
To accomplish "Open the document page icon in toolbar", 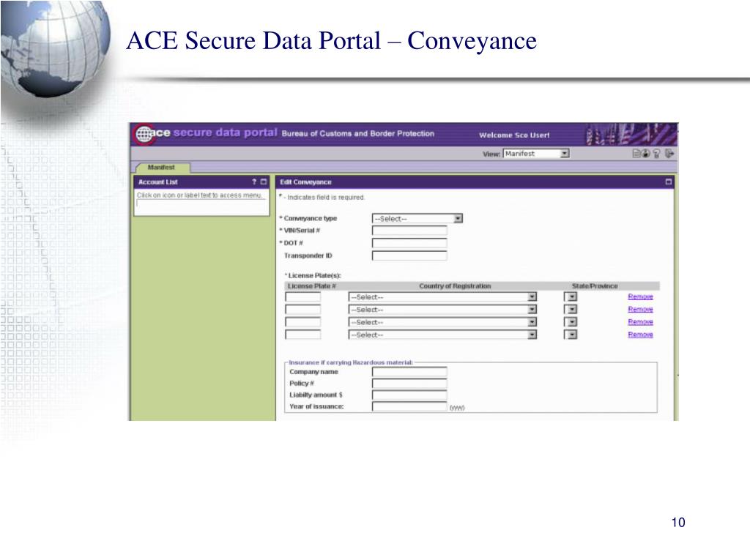I will tap(636, 154).
